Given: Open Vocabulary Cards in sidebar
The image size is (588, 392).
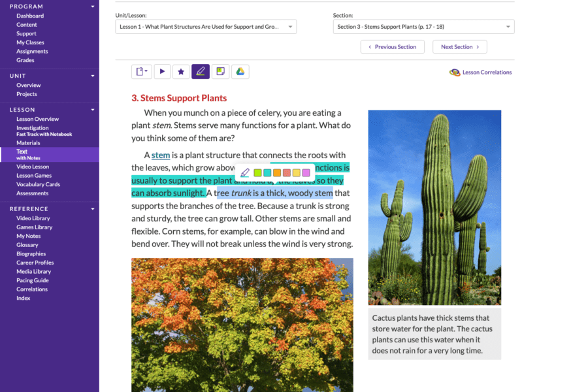Looking at the screenshot, I should tap(39, 184).
